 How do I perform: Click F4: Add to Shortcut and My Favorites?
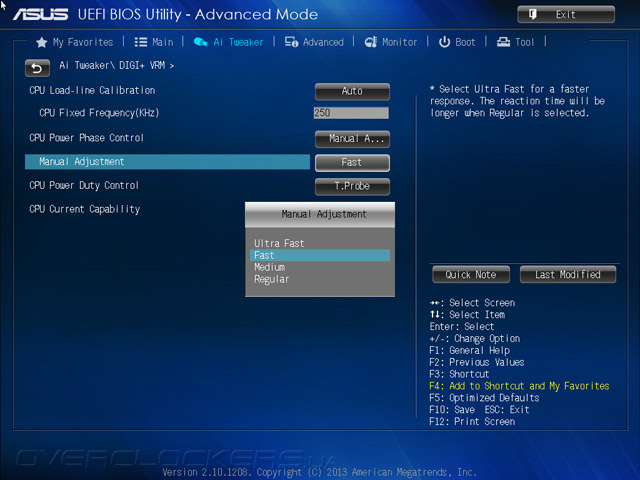click(519, 386)
